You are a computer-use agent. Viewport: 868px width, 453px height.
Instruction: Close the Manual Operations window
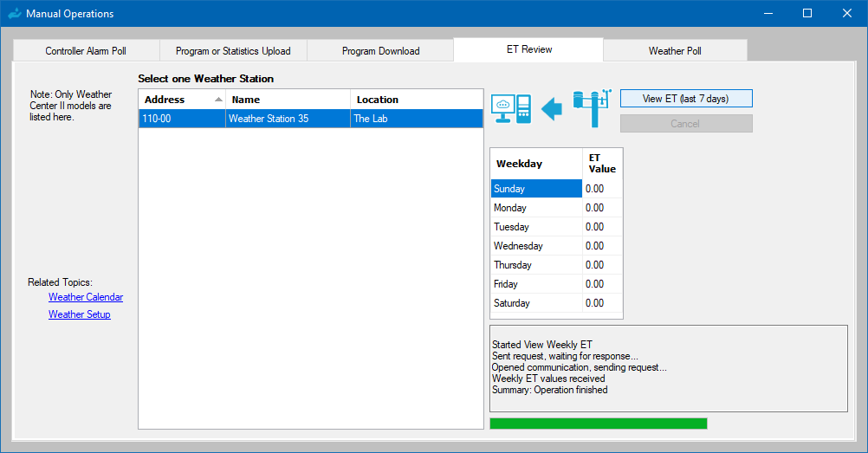pyautogui.click(x=847, y=13)
